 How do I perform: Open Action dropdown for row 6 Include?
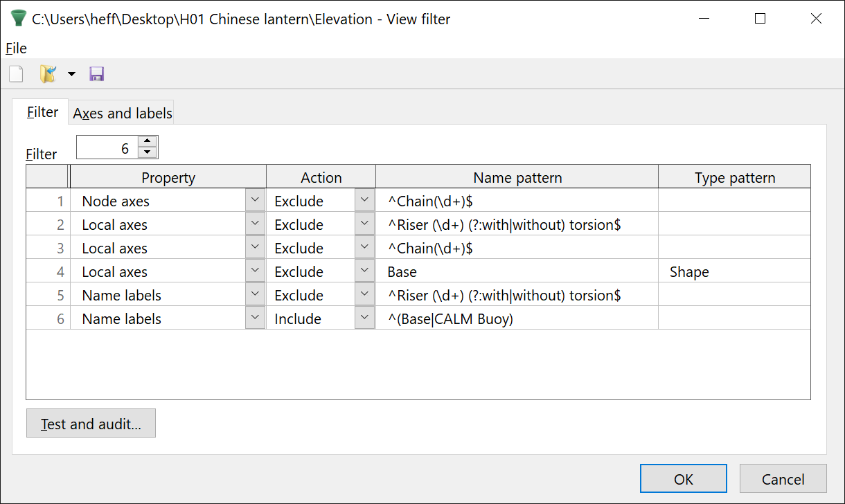click(x=364, y=318)
